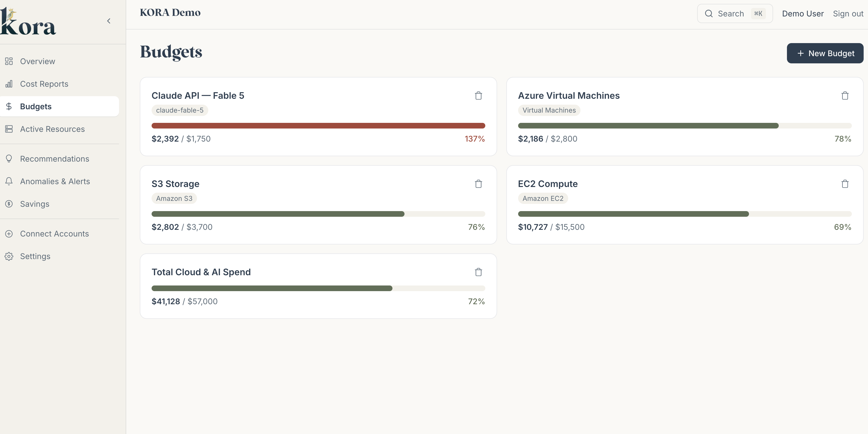The width and height of the screenshot is (868, 434).
Task: Delete the Total Cloud & AI Spend budget
Action: pos(478,272)
